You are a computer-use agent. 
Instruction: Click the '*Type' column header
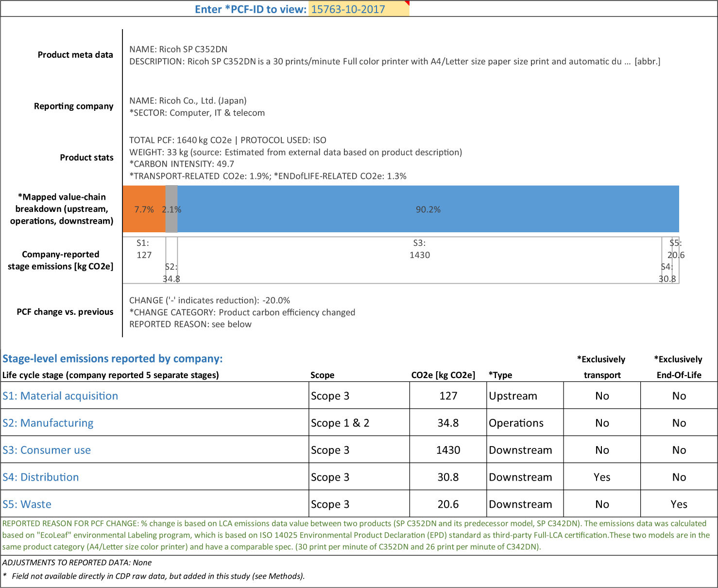click(500, 375)
